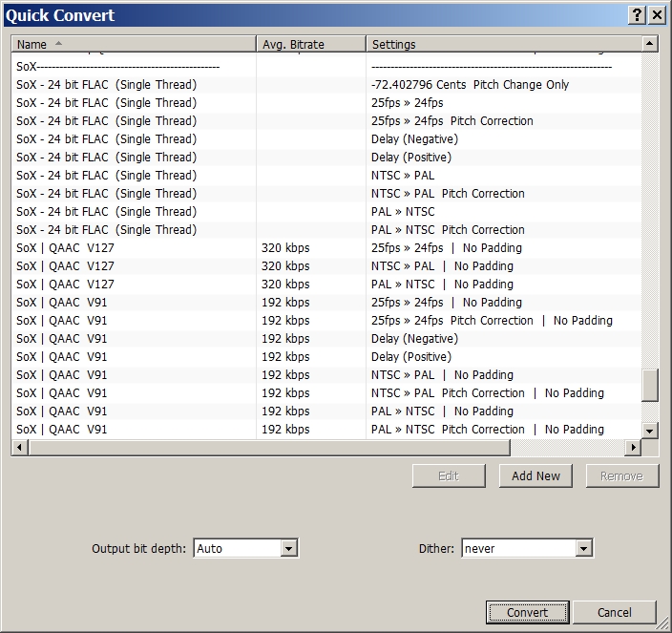
Task: Click the Cancel button
Action: coord(615,612)
